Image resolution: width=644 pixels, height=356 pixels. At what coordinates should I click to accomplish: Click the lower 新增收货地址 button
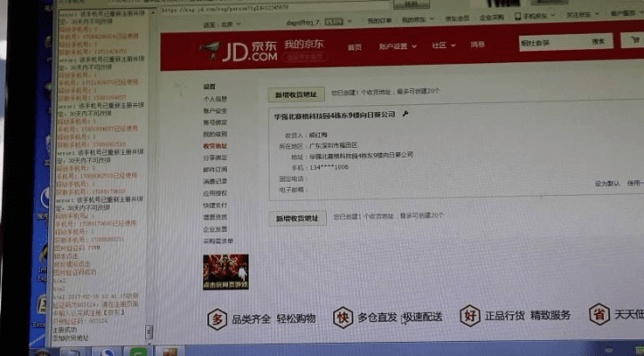pos(298,218)
